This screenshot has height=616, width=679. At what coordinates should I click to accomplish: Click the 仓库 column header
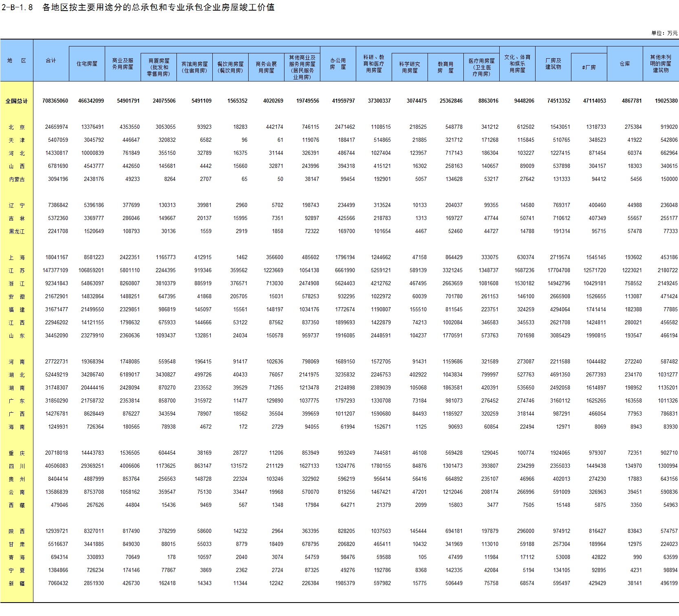pyautogui.click(x=625, y=64)
